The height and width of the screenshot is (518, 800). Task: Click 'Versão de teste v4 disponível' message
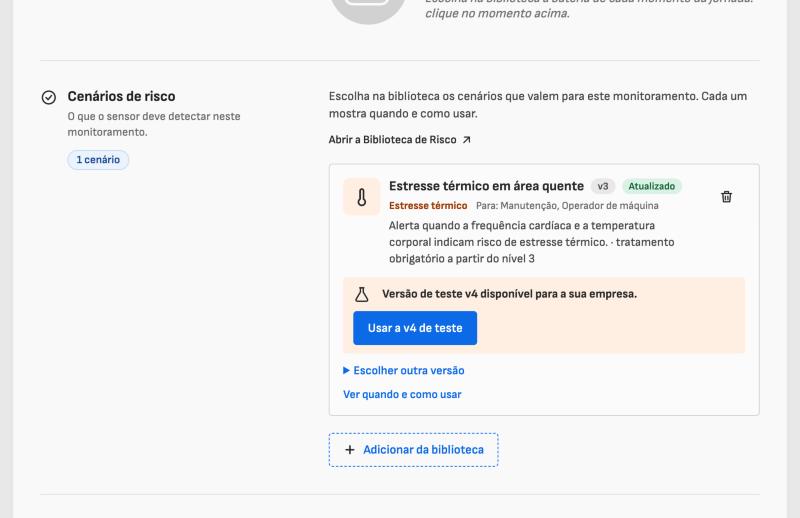[x=509, y=294]
